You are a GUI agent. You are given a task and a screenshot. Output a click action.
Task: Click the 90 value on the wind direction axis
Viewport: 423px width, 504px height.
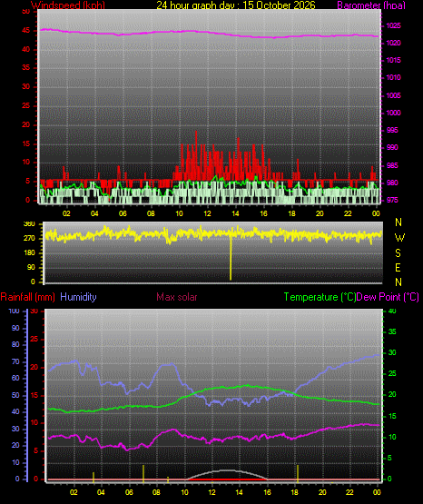point(31,268)
